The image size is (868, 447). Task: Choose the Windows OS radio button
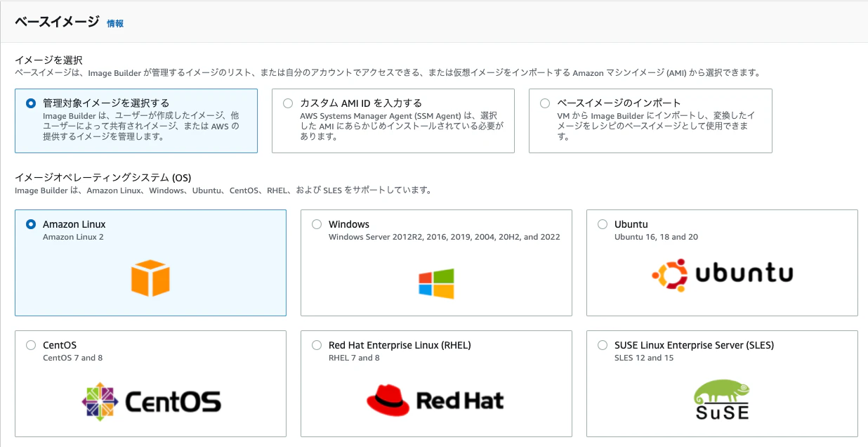(x=317, y=224)
